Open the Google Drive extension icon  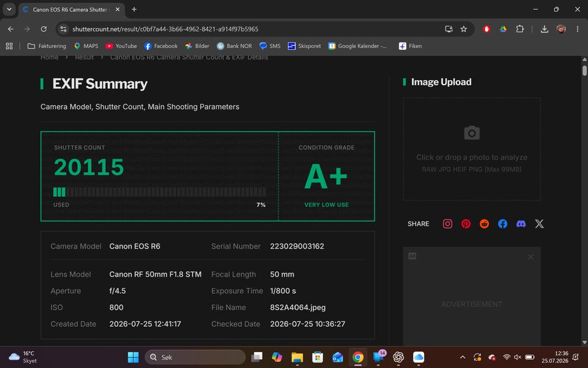click(x=503, y=29)
